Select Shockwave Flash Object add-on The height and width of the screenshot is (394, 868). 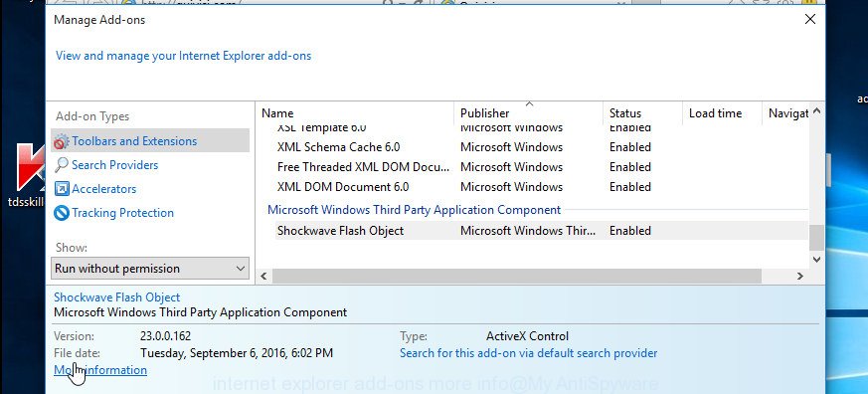click(x=542, y=231)
